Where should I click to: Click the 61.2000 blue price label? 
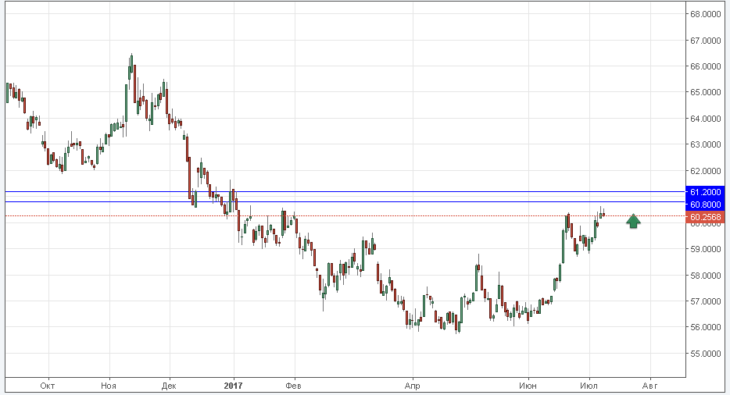705,192
